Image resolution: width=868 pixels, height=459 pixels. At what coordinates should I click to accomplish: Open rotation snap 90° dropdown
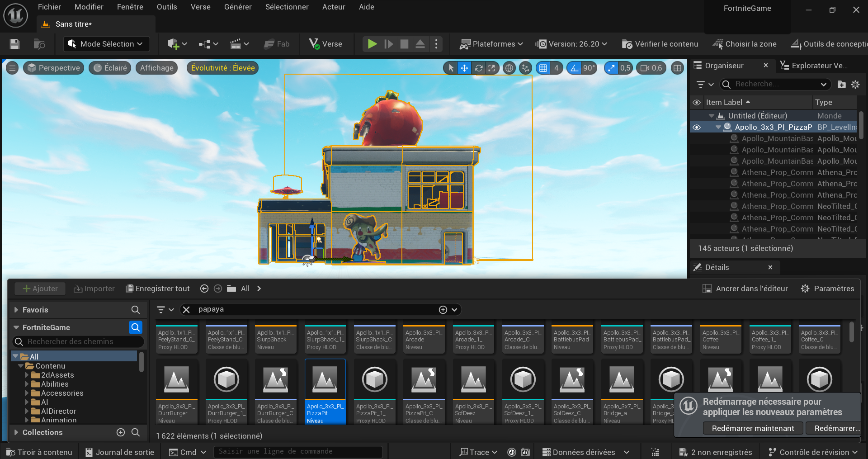click(589, 68)
